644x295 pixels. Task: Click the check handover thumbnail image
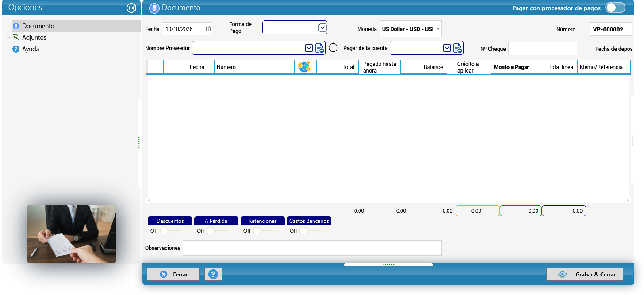coord(72,234)
